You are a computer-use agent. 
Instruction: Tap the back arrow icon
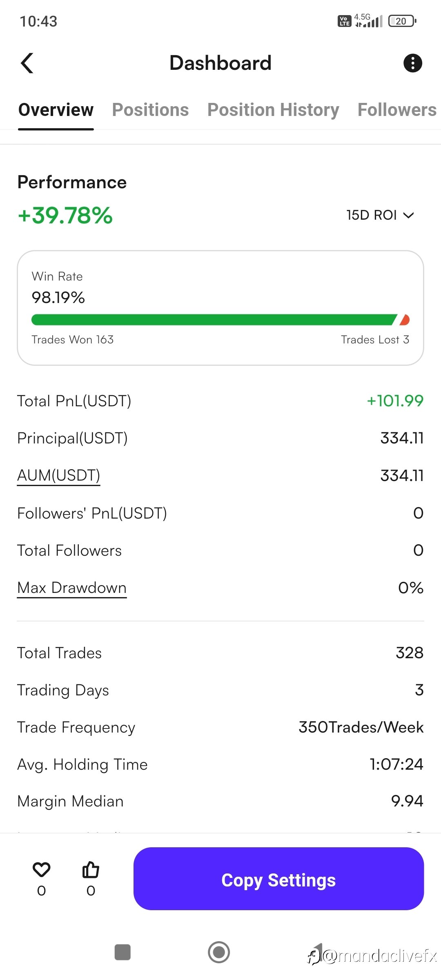[x=27, y=63]
